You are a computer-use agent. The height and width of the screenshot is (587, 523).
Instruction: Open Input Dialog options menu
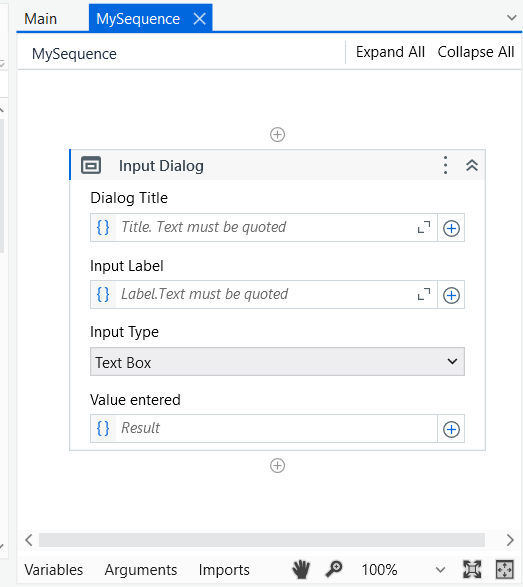click(445, 165)
